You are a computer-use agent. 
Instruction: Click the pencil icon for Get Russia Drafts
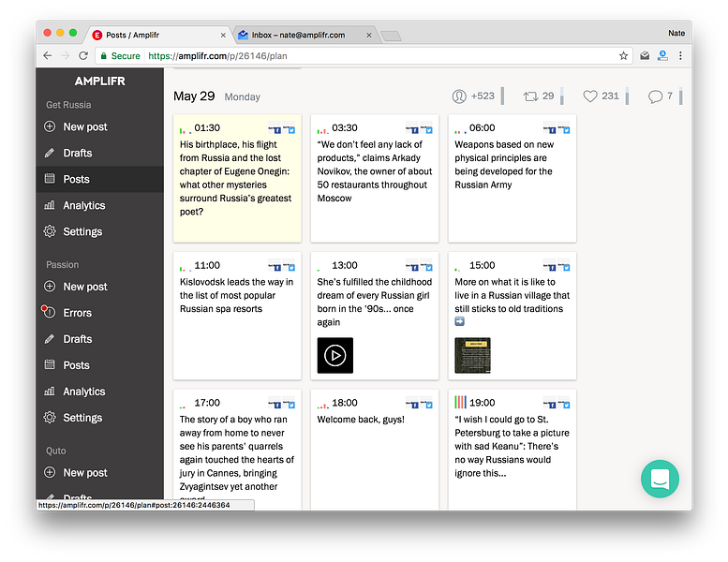(50, 153)
